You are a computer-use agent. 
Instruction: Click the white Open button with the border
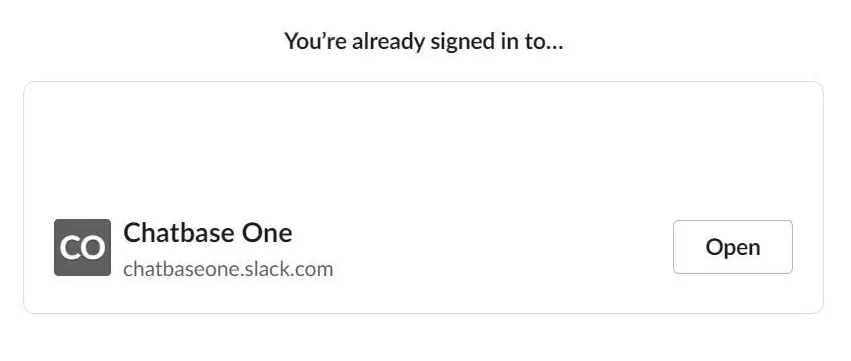[x=733, y=247]
